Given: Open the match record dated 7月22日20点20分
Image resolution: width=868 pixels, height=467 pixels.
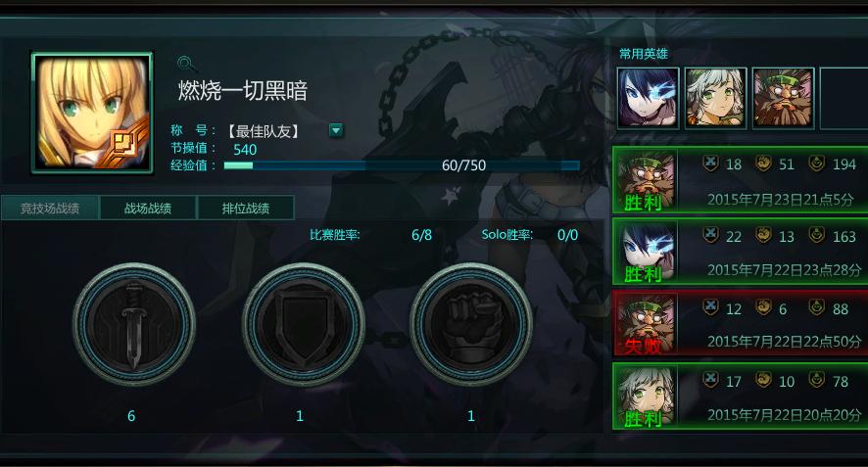Looking at the screenshot, I should click(x=740, y=397).
